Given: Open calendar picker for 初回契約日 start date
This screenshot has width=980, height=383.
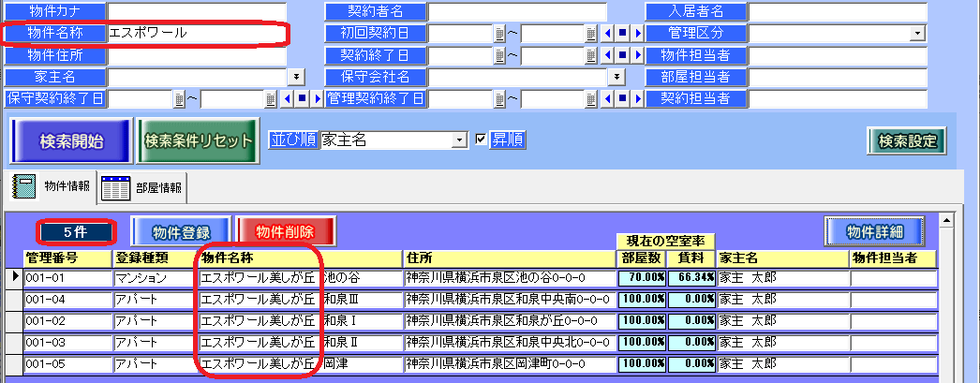Looking at the screenshot, I should pyautogui.click(x=499, y=34).
